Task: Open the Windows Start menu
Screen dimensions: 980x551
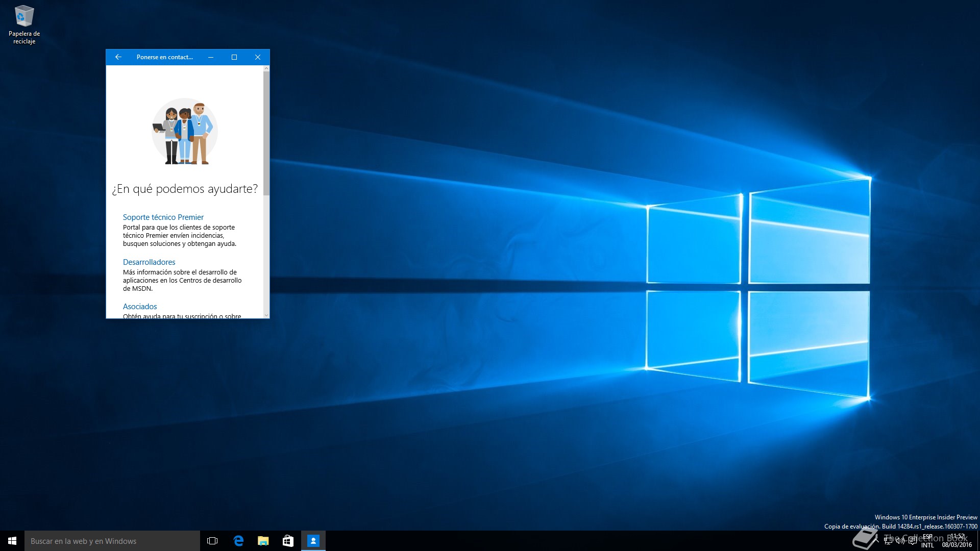Action: (x=12, y=541)
